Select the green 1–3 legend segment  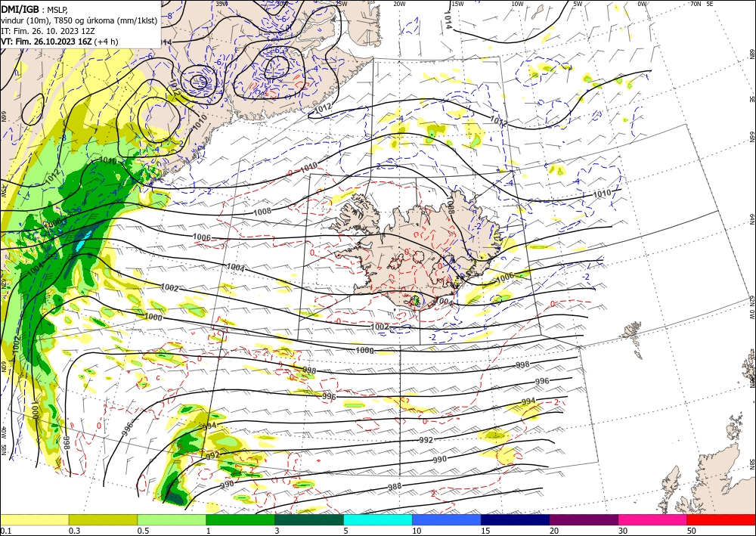(x=240, y=519)
